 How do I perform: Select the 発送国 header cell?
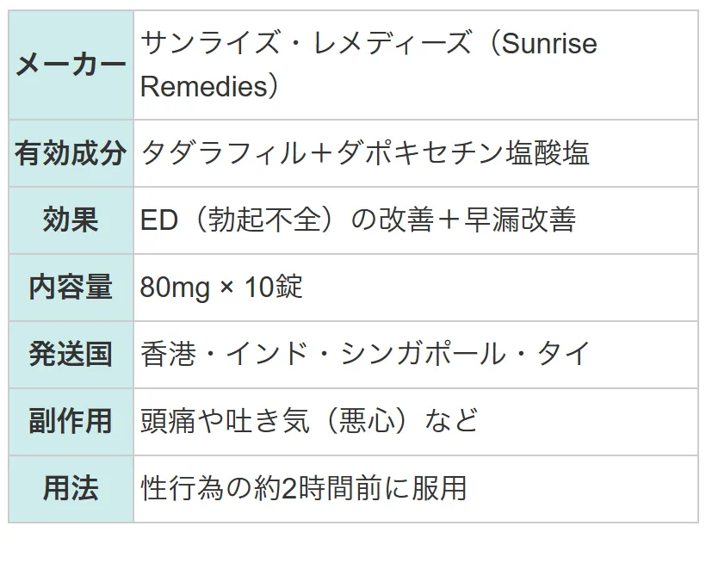[71, 355]
